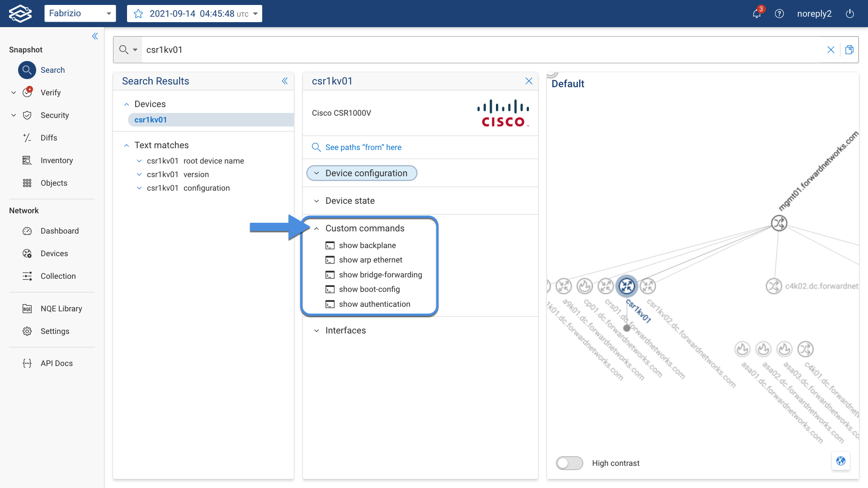Open the show backplane custom command
This screenshot has width=868, height=488.
click(x=367, y=245)
